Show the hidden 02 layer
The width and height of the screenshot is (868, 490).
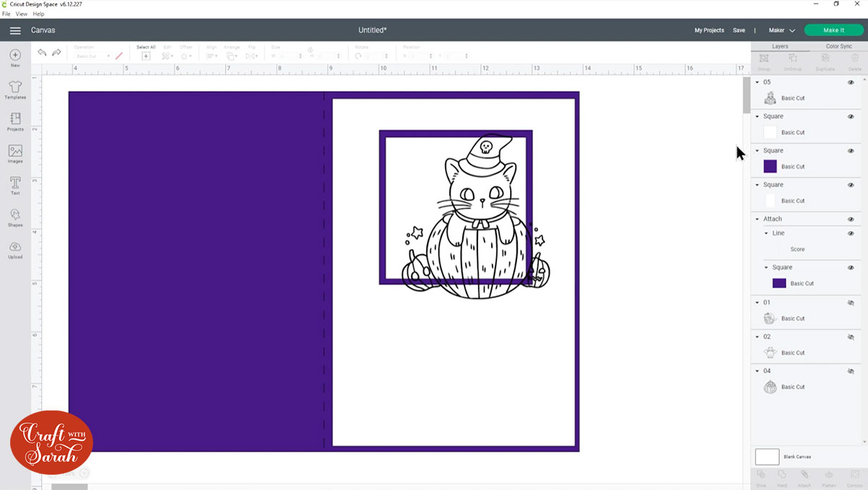pos(851,337)
